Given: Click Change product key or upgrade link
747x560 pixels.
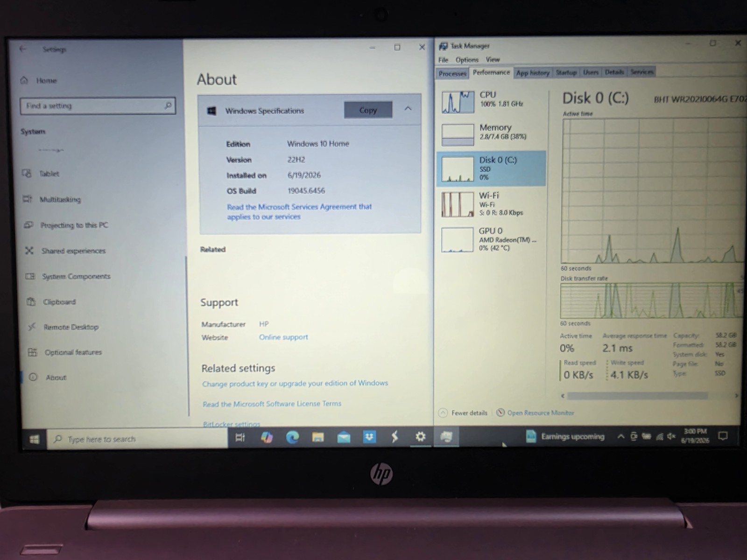Looking at the screenshot, I should (x=295, y=383).
